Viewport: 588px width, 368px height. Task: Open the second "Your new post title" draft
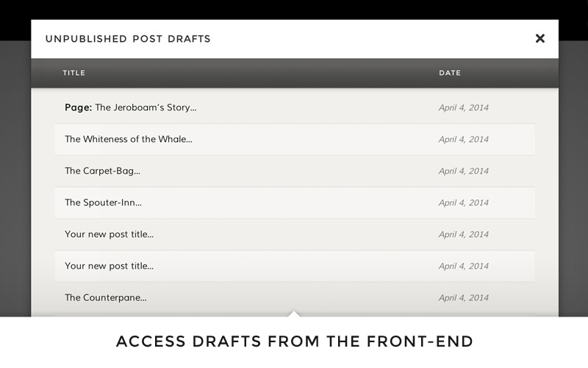(x=109, y=266)
